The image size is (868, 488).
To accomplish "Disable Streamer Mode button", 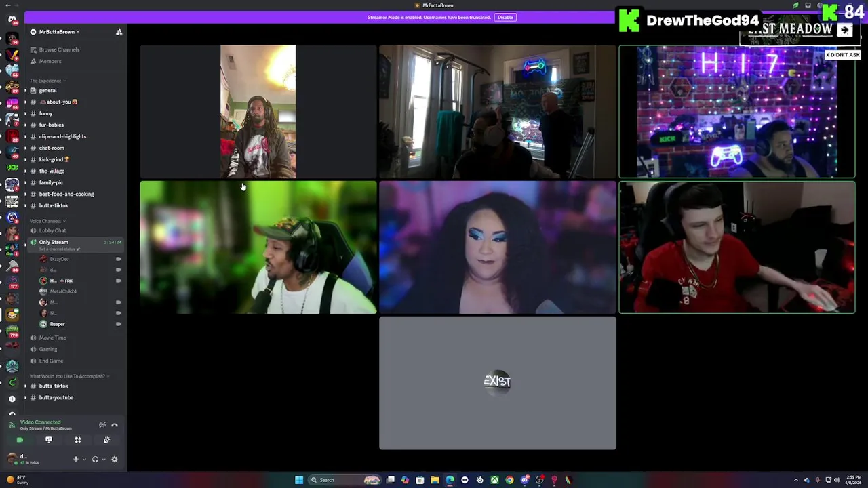I will tap(505, 17).
